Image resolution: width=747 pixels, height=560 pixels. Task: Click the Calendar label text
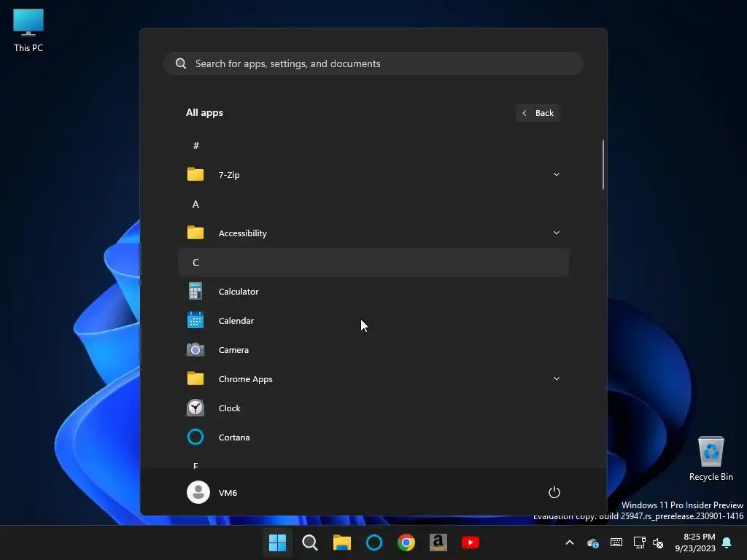tap(236, 321)
